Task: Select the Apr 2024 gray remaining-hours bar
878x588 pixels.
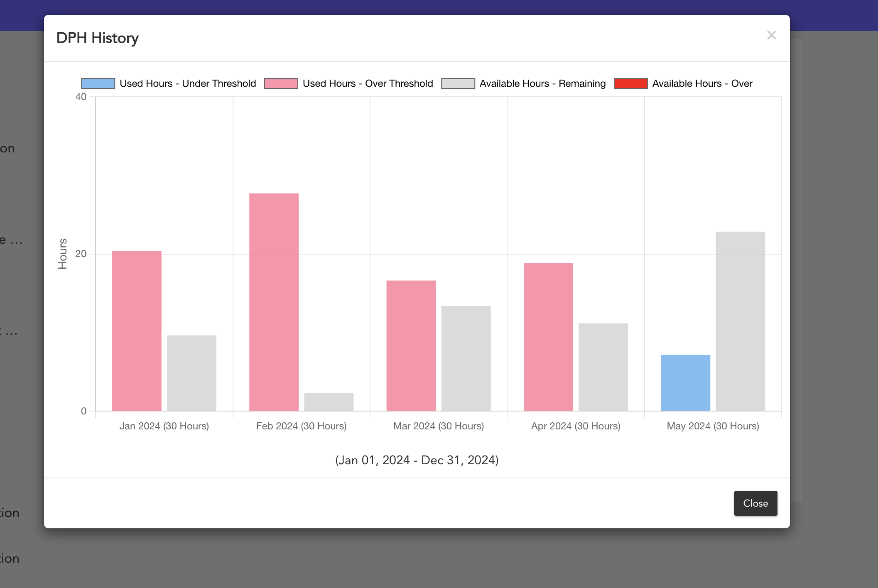Action: coord(603,367)
